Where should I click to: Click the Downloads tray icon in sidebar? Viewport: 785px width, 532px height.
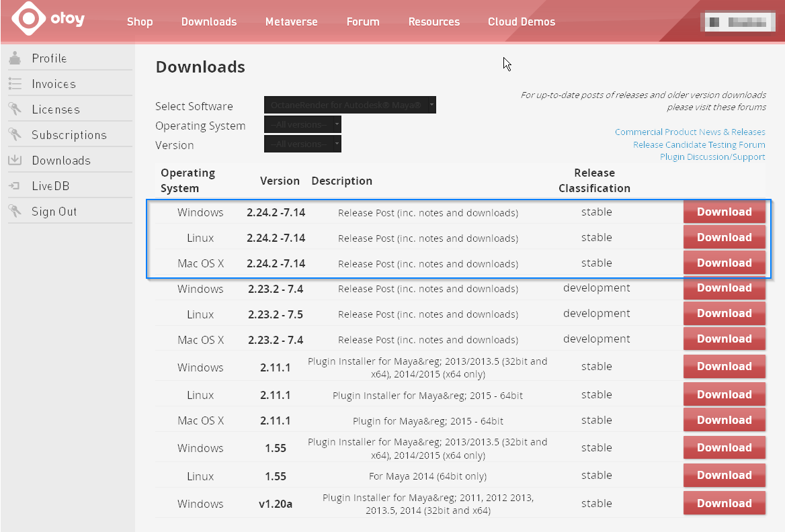point(15,160)
